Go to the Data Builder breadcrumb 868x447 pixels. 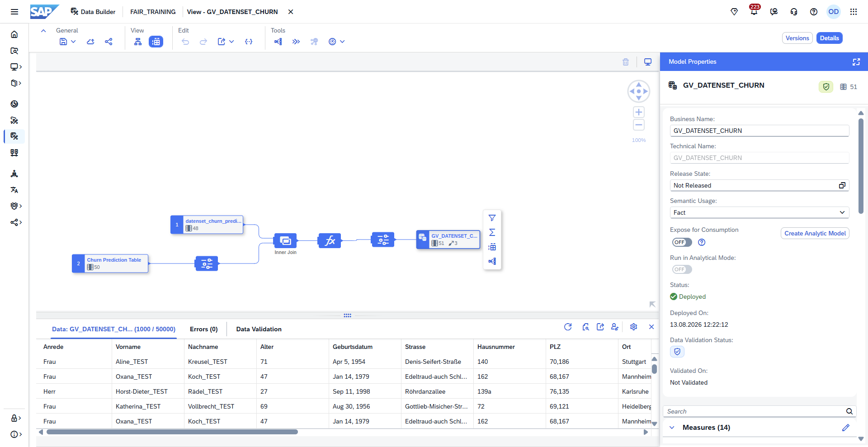coord(93,12)
